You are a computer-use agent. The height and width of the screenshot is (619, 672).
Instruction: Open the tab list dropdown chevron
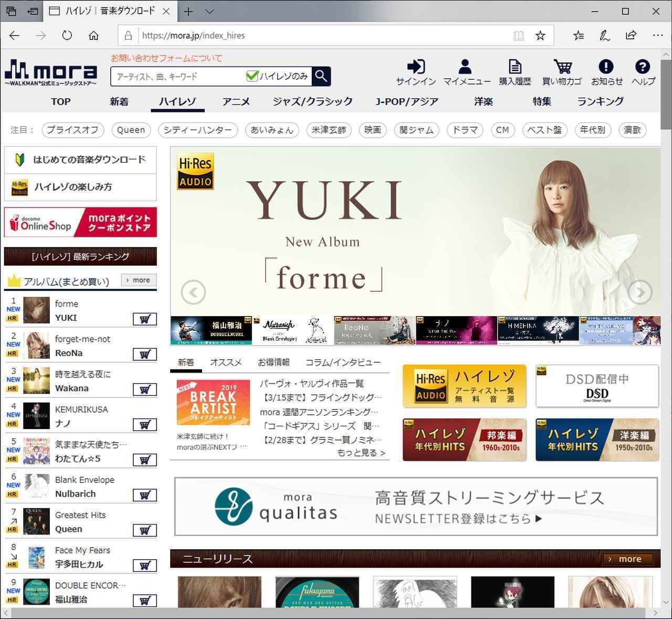209,12
